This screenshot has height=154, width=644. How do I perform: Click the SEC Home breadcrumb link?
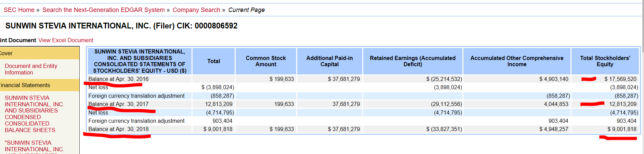click(19, 10)
